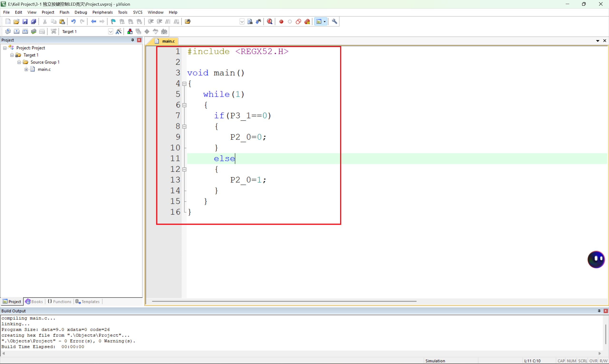Toggle bookmark flag icon in toolbar
Viewport: 609px width, 364px height.
click(113, 22)
